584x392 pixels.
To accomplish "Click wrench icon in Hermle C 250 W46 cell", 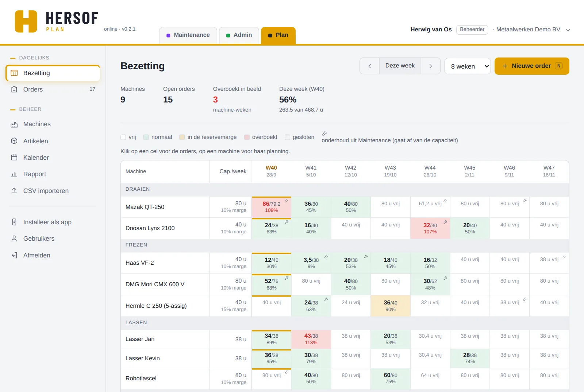I will click(525, 299).
